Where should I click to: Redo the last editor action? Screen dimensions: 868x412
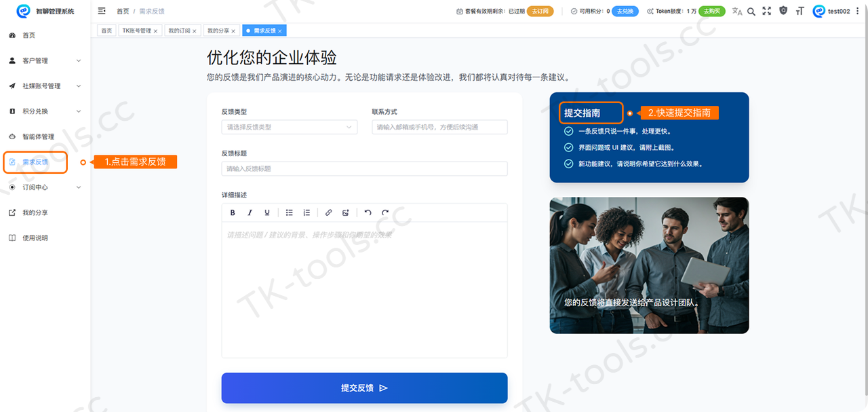[385, 212]
